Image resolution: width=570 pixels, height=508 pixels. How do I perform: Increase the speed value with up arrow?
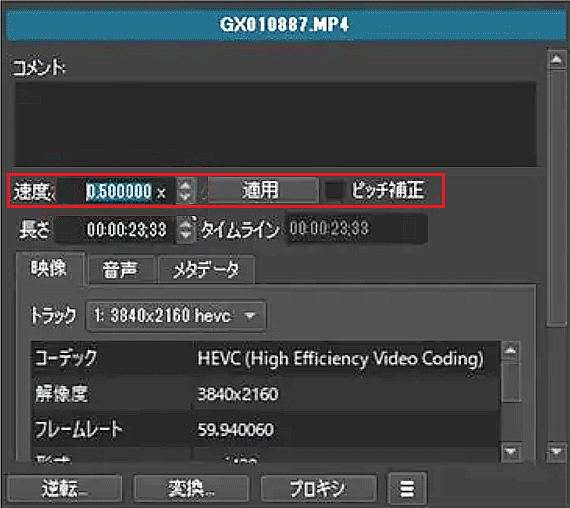coord(186,185)
